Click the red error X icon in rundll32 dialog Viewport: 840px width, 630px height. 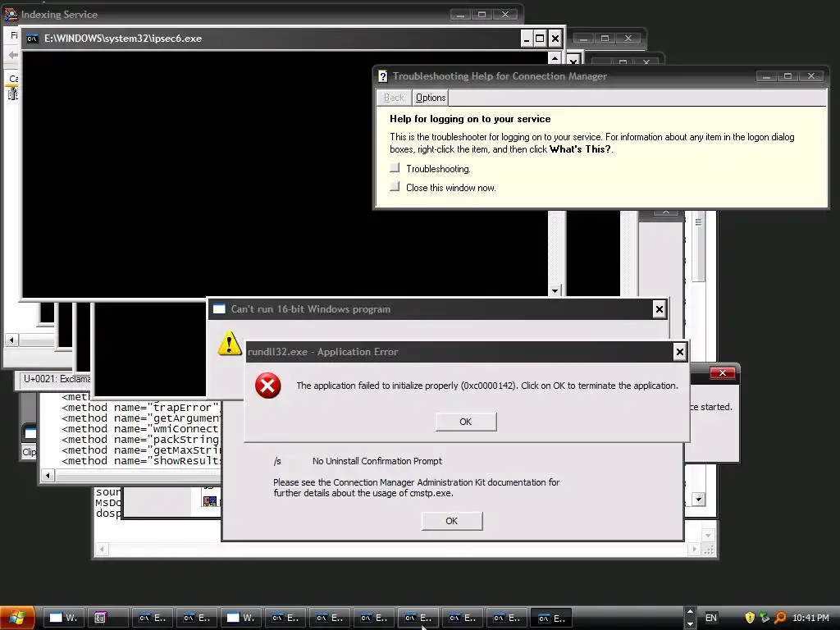click(268, 386)
